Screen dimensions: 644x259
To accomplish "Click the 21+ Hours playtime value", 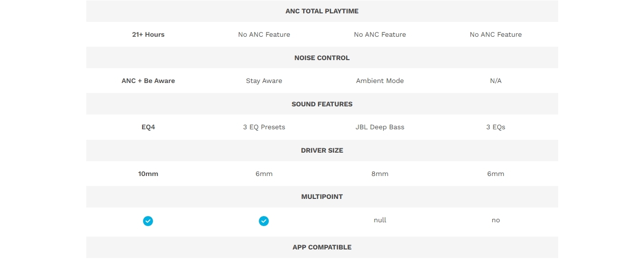I will pos(148,34).
